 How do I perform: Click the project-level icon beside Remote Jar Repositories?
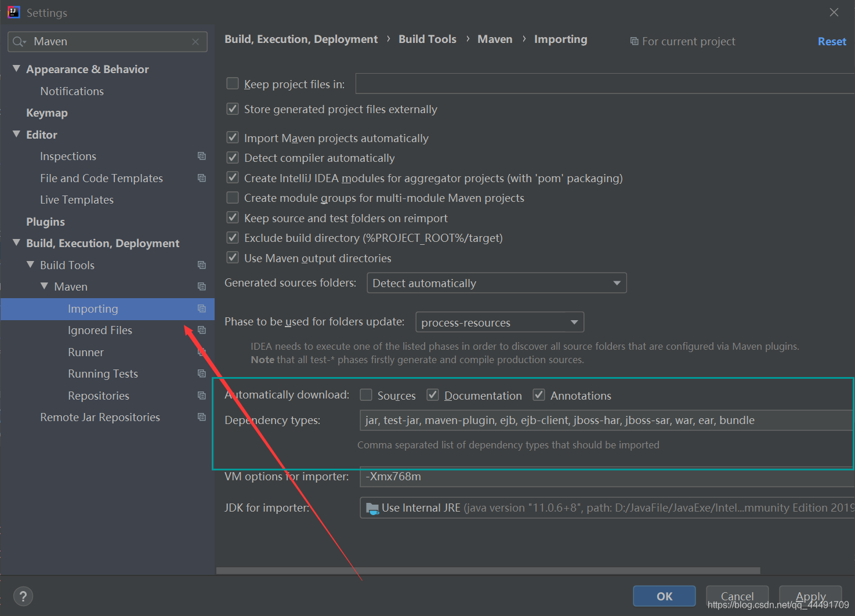tap(202, 417)
